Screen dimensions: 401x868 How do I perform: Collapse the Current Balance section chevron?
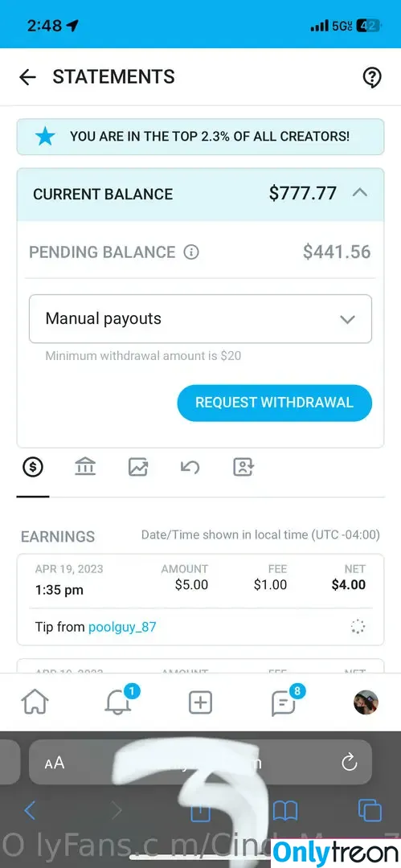(359, 193)
